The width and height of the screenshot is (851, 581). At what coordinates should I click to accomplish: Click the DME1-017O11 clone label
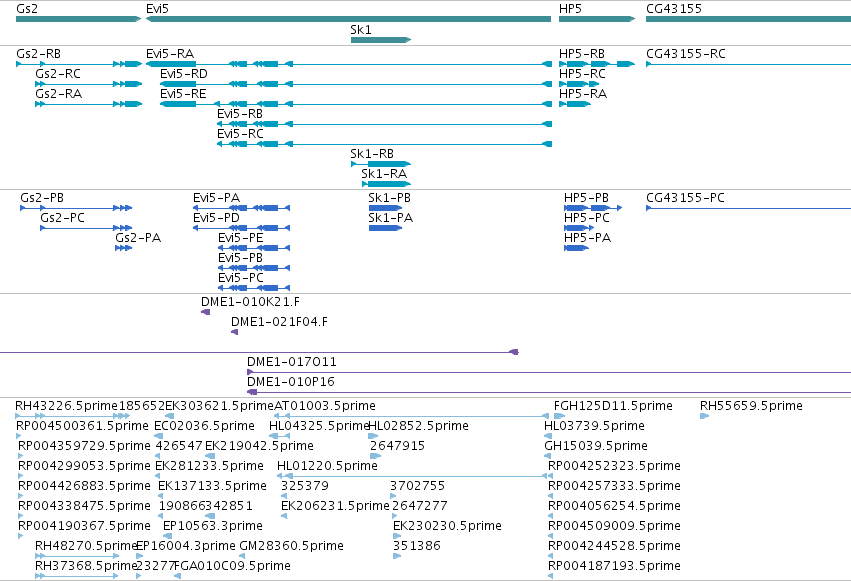click(x=291, y=362)
